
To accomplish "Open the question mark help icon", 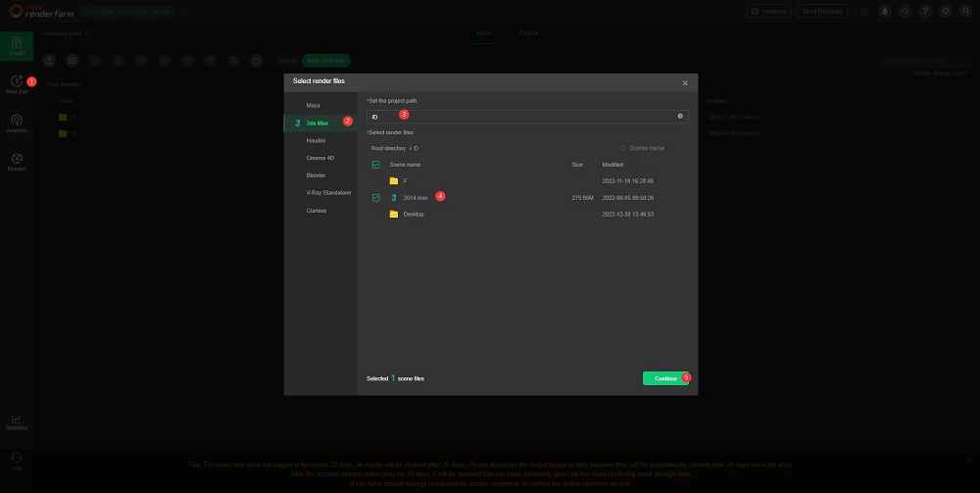I will pyautogui.click(x=926, y=11).
